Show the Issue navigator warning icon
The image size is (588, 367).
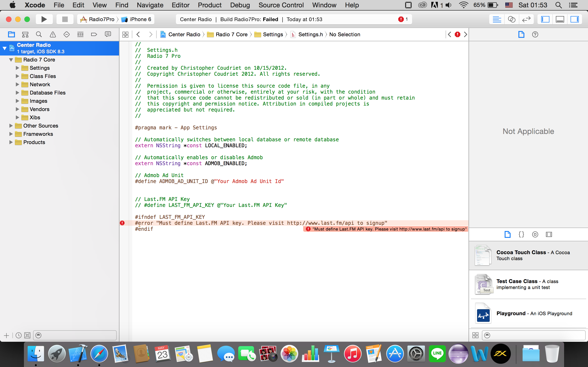53,34
